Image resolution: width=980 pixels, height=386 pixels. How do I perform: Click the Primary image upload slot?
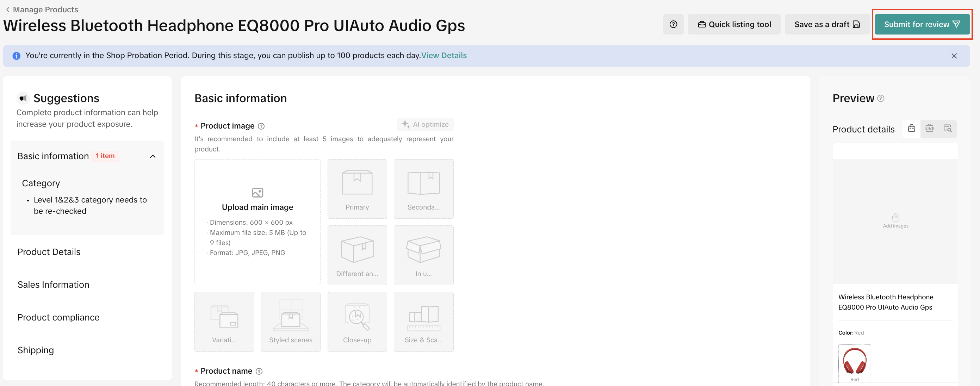pyautogui.click(x=357, y=189)
